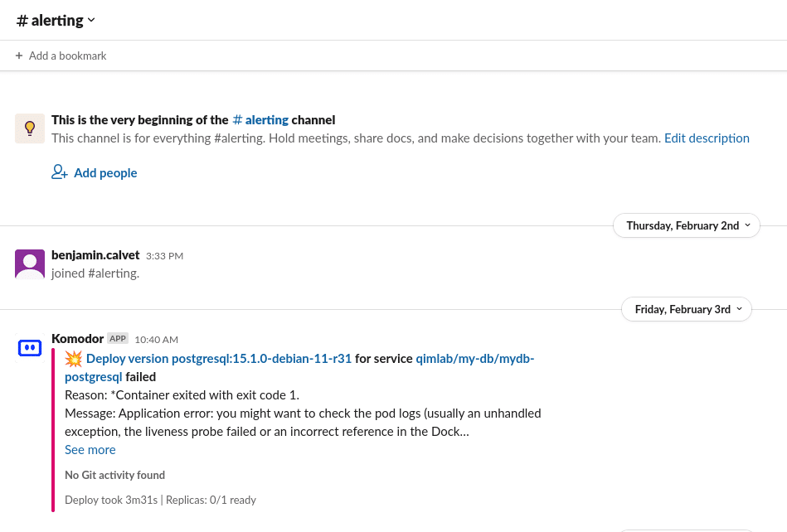Image resolution: width=787 pixels, height=532 pixels.
Task: Click the 3:33 PM message timestamp
Action: 165,256
